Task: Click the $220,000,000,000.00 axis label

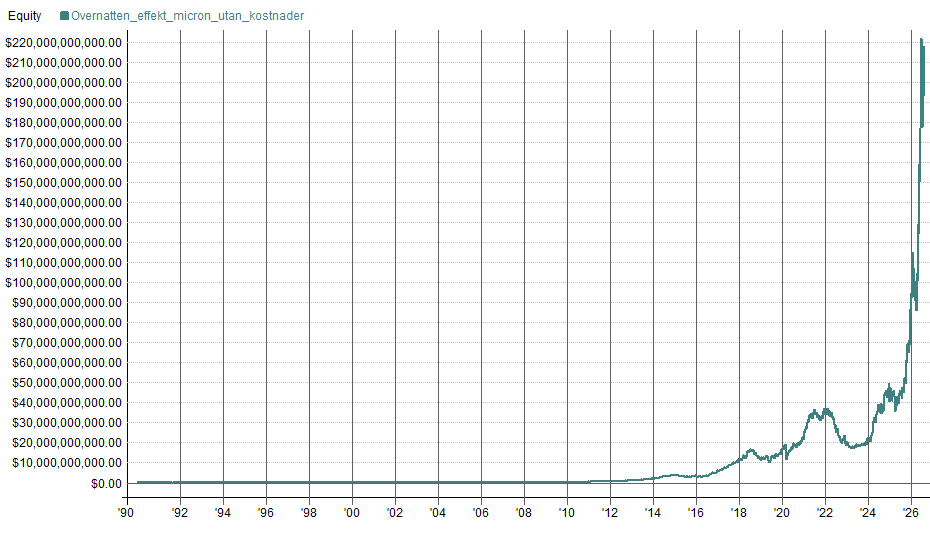Action: [63, 43]
